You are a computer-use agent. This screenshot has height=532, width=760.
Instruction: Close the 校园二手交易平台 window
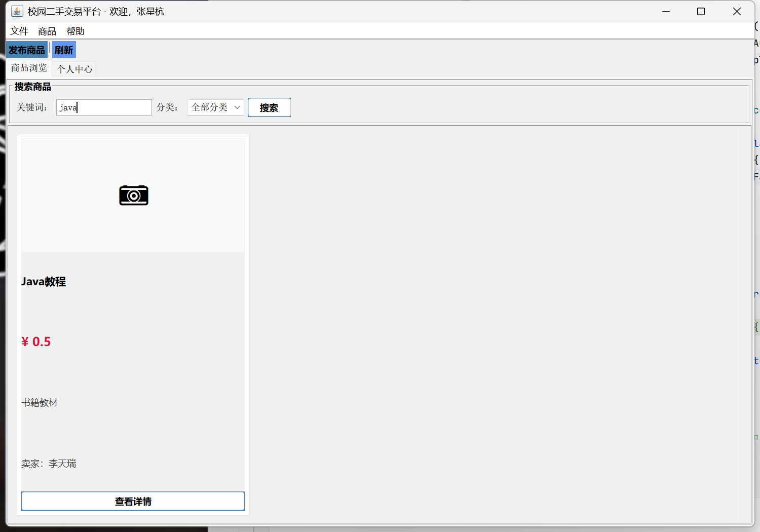737,11
